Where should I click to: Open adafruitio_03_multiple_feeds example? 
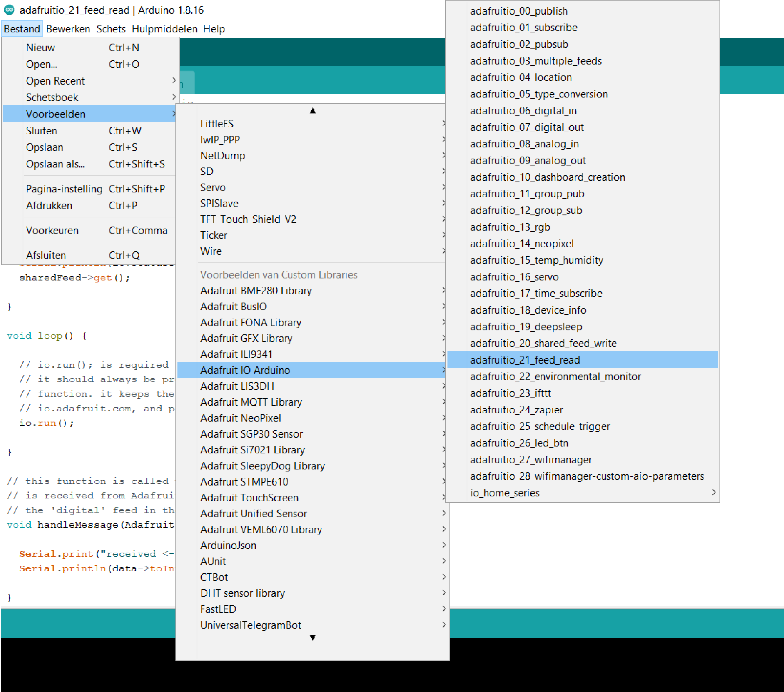click(x=583, y=61)
